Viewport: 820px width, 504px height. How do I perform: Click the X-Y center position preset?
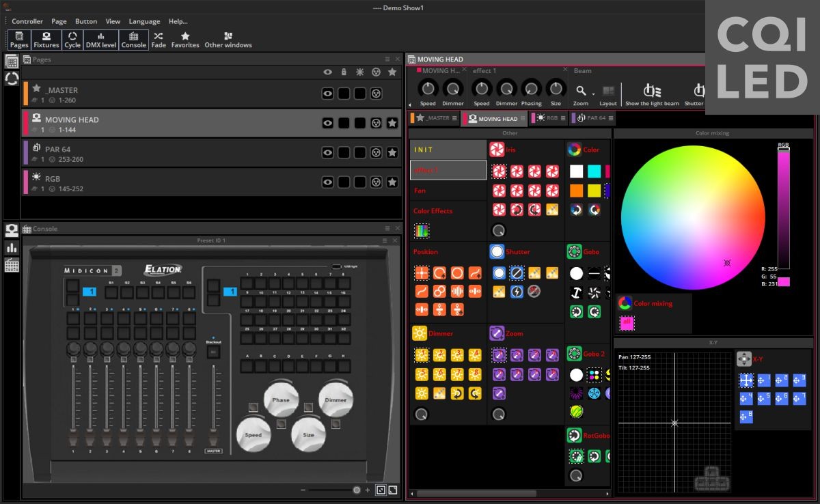click(x=746, y=380)
